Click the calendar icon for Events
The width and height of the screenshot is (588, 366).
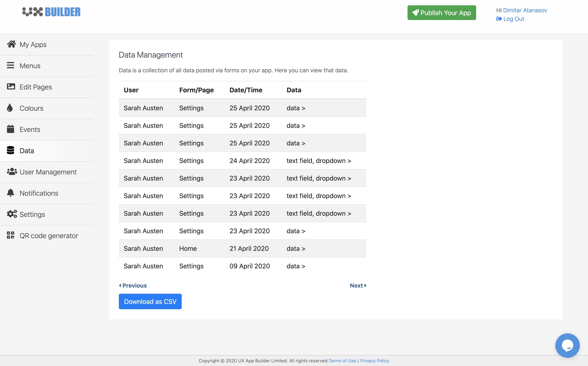(10, 129)
